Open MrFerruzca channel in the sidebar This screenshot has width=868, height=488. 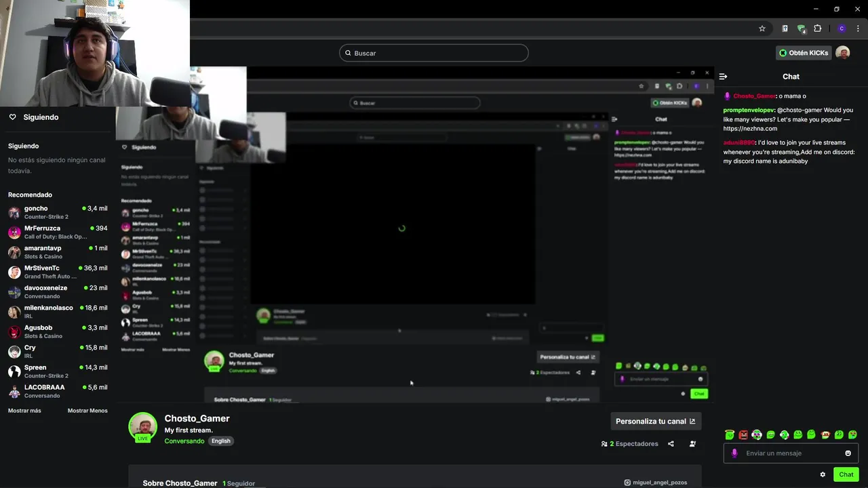pyautogui.click(x=58, y=232)
